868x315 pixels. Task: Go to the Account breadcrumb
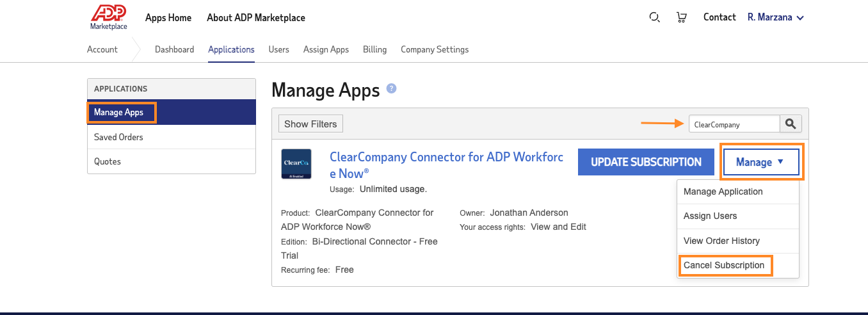(102, 49)
